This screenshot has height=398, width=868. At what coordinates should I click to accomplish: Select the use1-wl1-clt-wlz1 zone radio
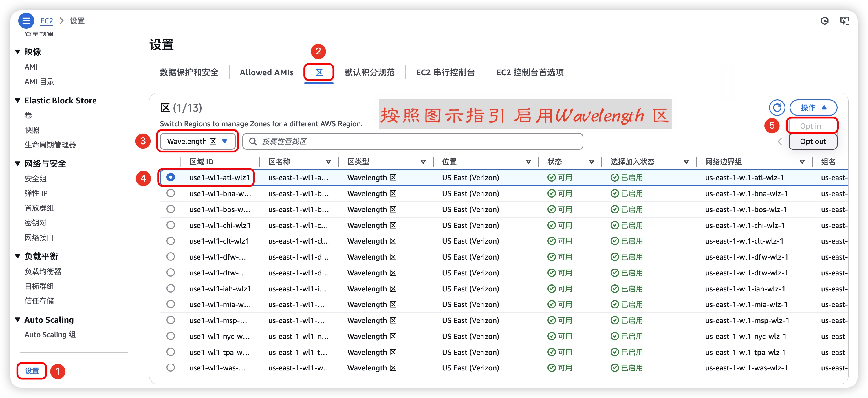click(x=171, y=241)
